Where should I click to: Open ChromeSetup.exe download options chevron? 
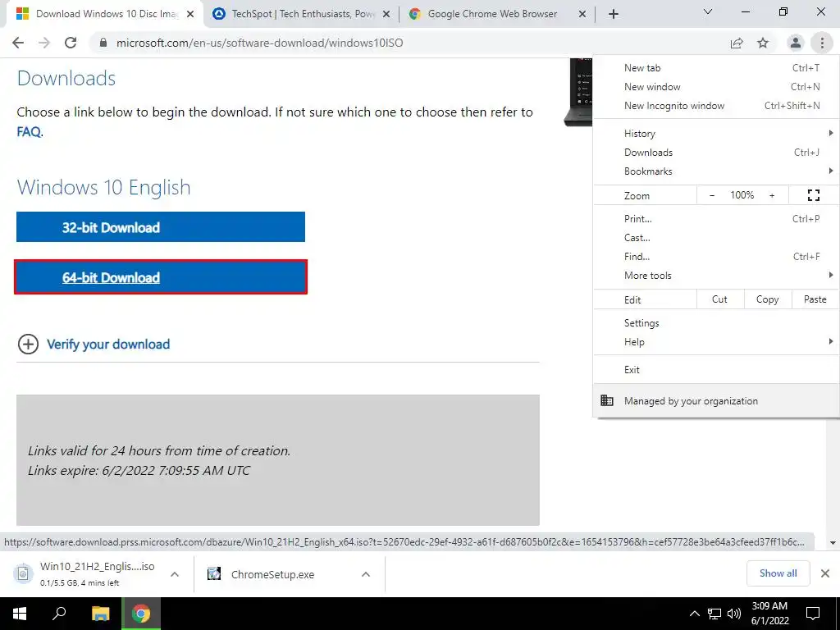(366, 574)
